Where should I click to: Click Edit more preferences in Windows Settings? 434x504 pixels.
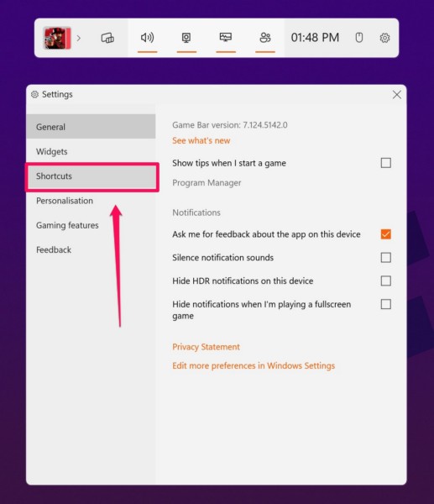254,365
